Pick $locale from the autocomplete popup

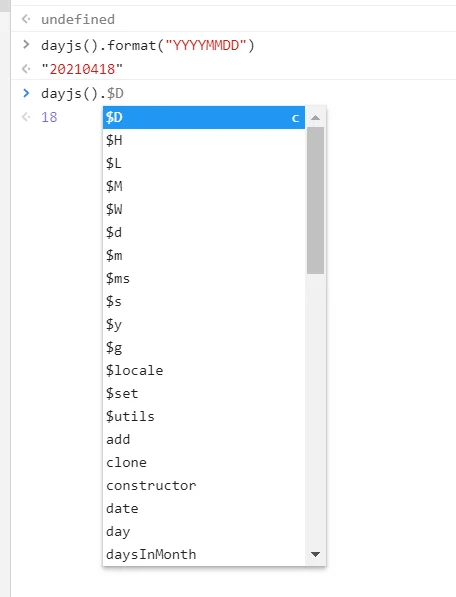coord(204,370)
